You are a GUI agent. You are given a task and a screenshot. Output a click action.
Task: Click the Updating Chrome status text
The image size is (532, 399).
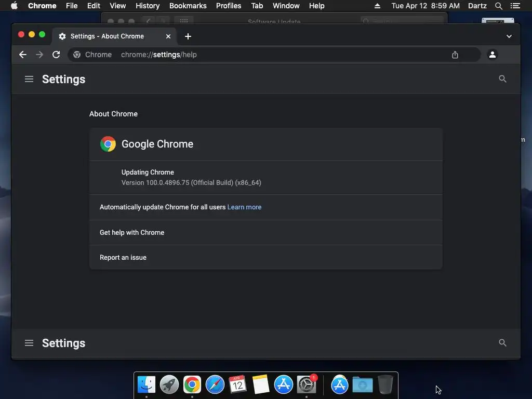point(148,172)
